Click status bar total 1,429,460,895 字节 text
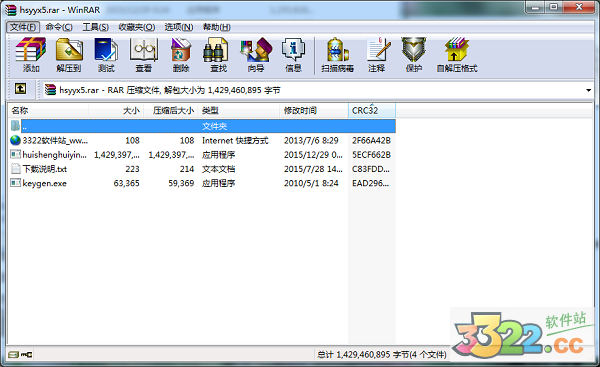This screenshot has height=367, width=600. point(382,355)
